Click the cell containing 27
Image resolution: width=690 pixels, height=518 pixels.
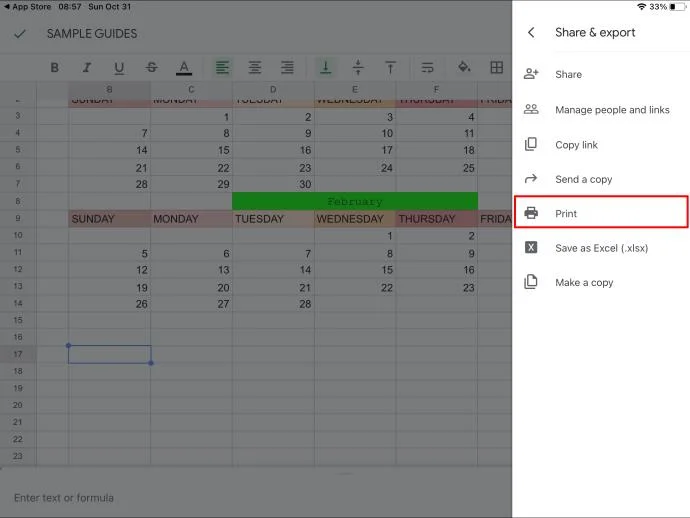191,304
